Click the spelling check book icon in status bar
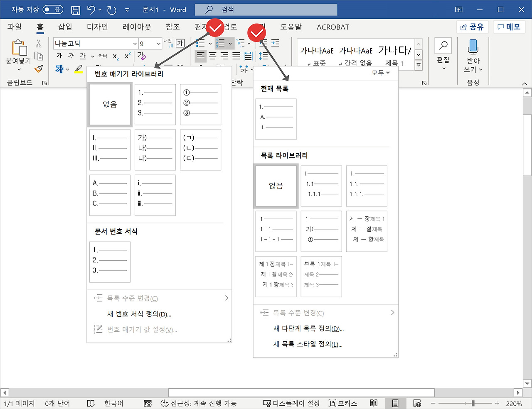This screenshot has height=409, width=532. (x=91, y=403)
